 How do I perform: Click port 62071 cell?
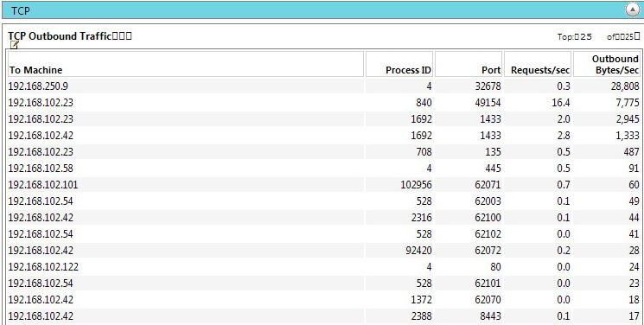pos(488,185)
